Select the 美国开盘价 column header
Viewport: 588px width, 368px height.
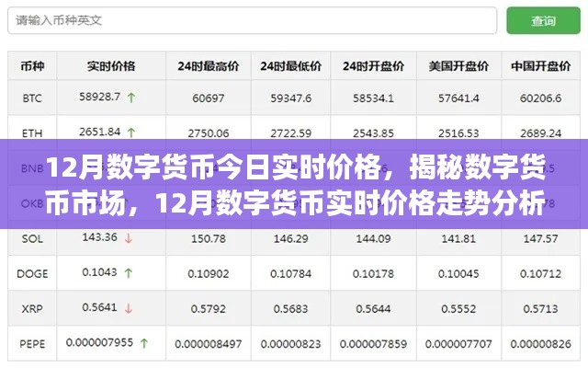pos(458,65)
